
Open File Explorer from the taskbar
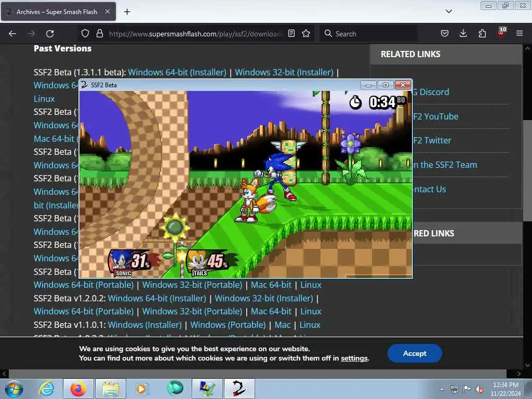pos(111,389)
